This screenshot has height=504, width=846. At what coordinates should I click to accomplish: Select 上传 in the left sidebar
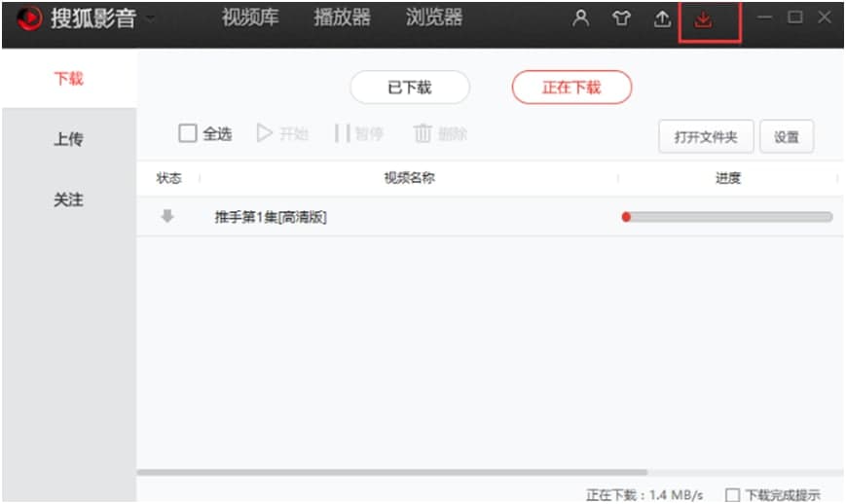click(x=69, y=139)
